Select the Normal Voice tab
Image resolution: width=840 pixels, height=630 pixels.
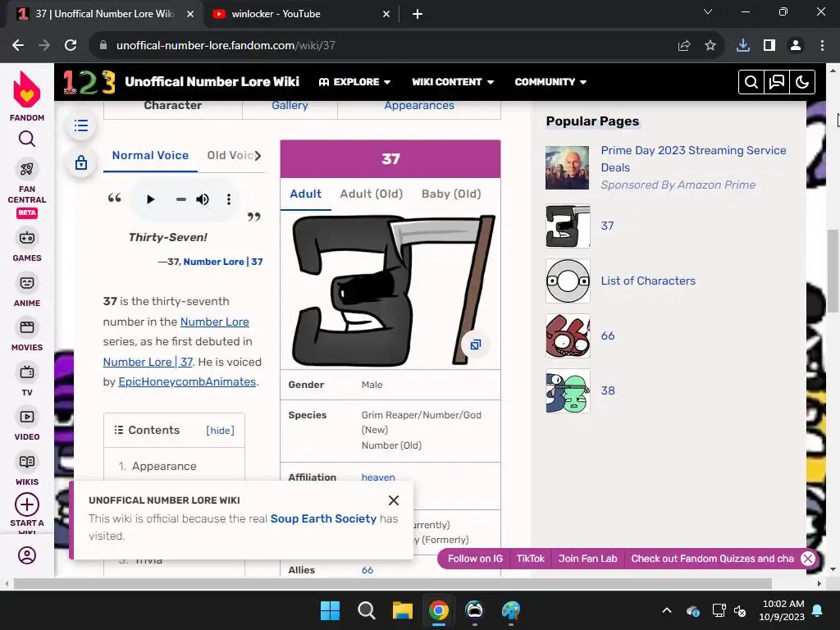pyautogui.click(x=151, y=155)
